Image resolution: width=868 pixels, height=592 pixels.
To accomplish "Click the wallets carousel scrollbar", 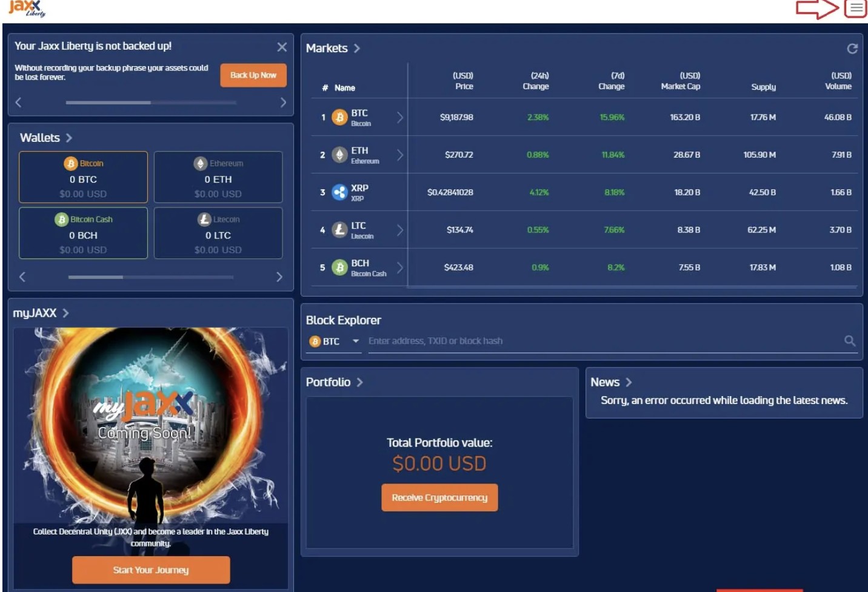I will click(151, 277).
